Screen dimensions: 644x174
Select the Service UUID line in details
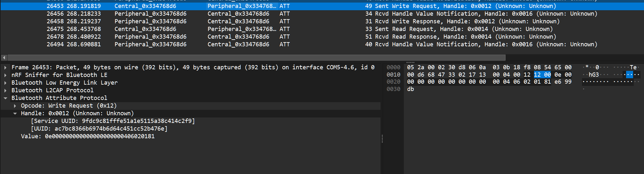tap(113, 121)
